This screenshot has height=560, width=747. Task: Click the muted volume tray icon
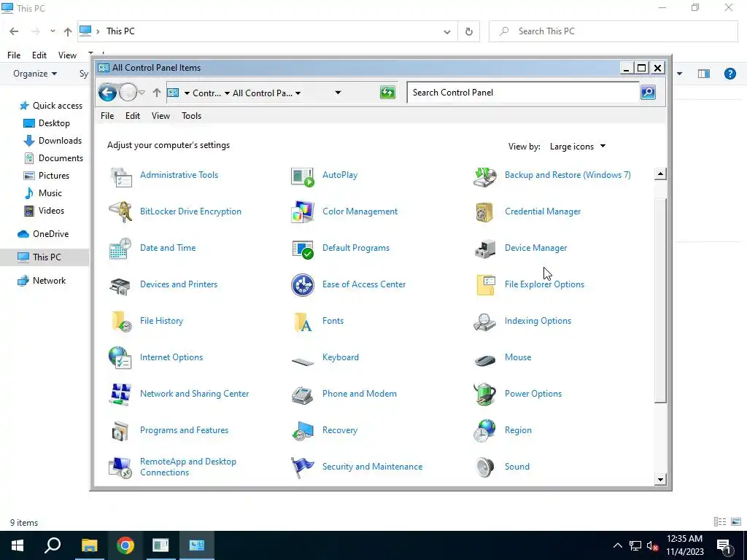[x=652, y=545]
